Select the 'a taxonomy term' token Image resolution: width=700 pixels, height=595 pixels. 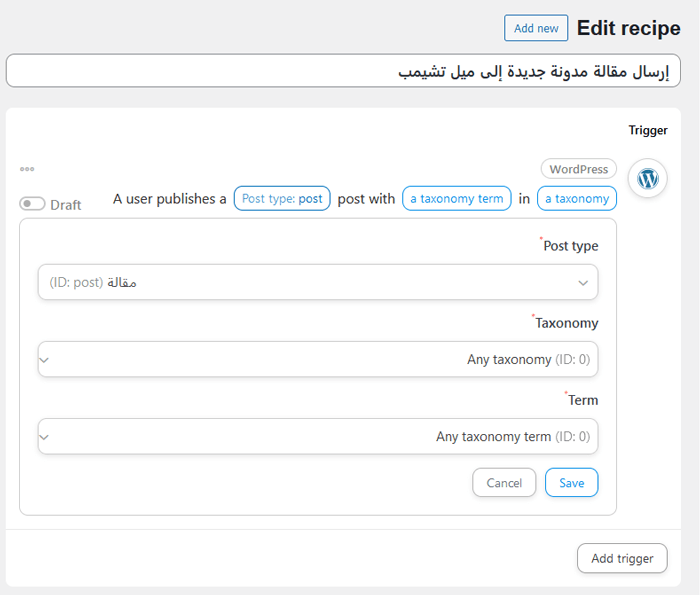pos(457,199)
